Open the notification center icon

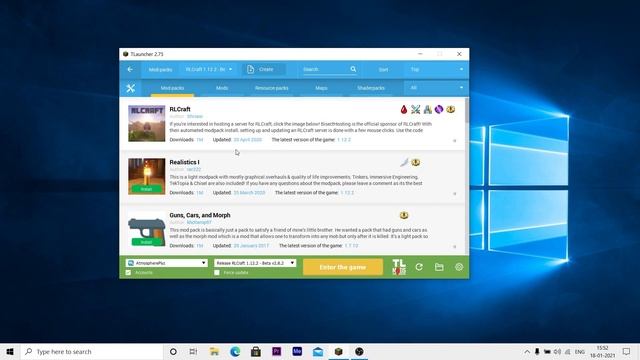click(627, 351)
